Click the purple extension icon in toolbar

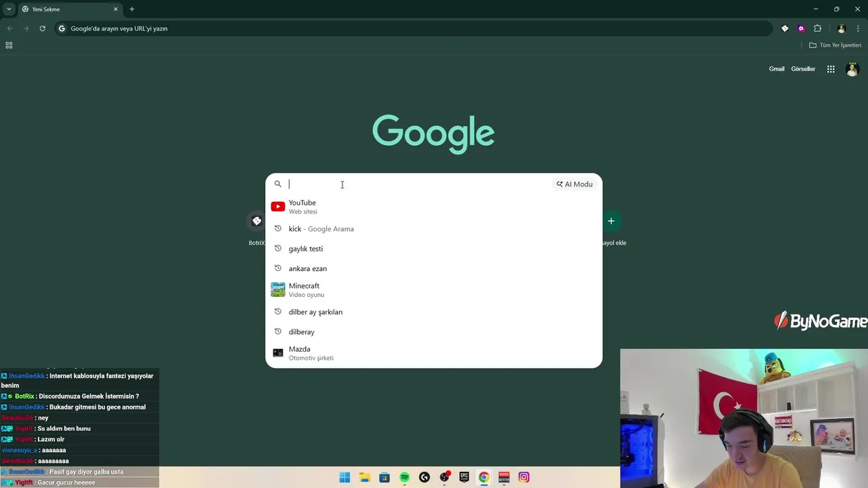point(801,28)
